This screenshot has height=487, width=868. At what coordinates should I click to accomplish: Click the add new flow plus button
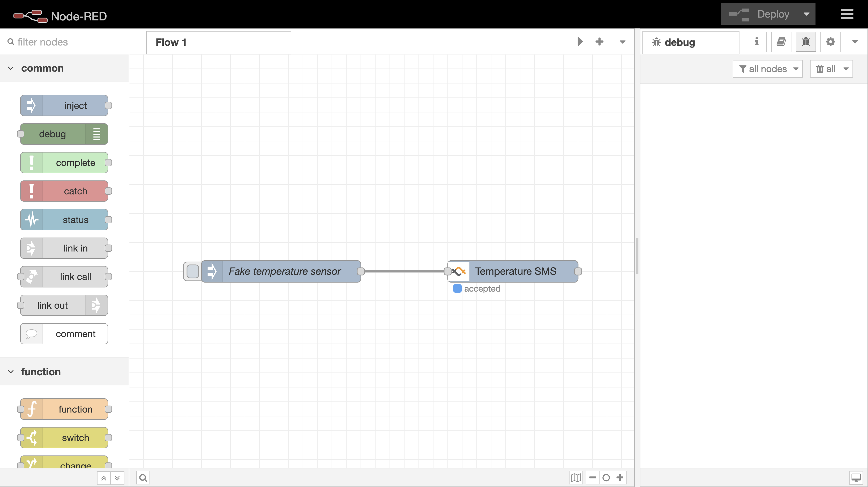coord(600,42)
